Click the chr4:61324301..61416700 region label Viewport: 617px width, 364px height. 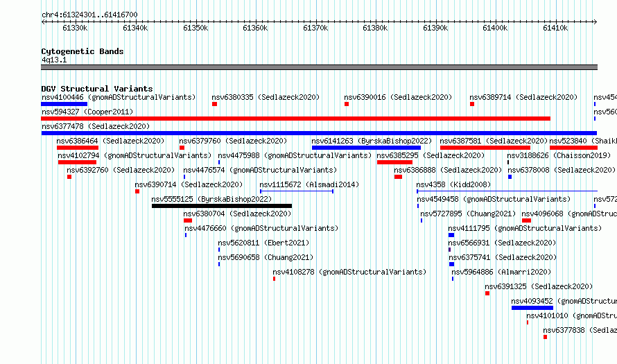click(x=89, y=15)
